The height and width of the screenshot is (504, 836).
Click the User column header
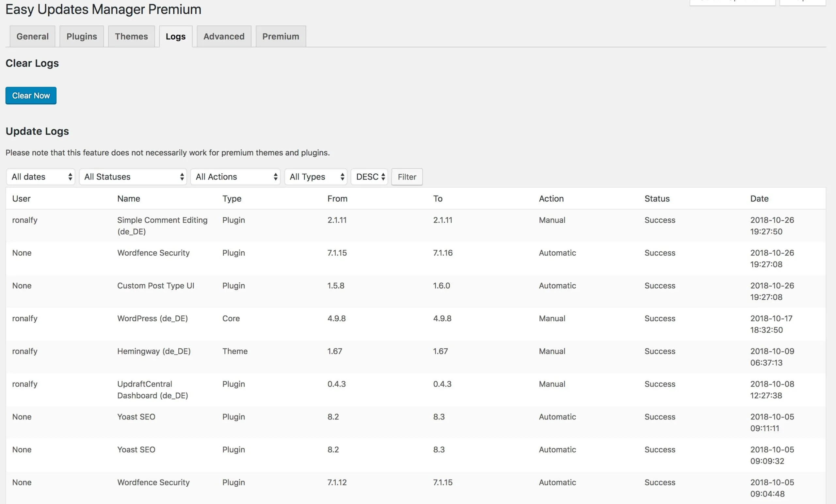tap(21, 198)
